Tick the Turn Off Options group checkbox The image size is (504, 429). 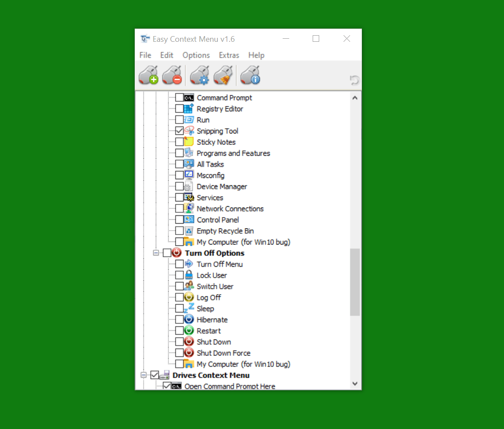pyautogui.click(x=167, y=253)
